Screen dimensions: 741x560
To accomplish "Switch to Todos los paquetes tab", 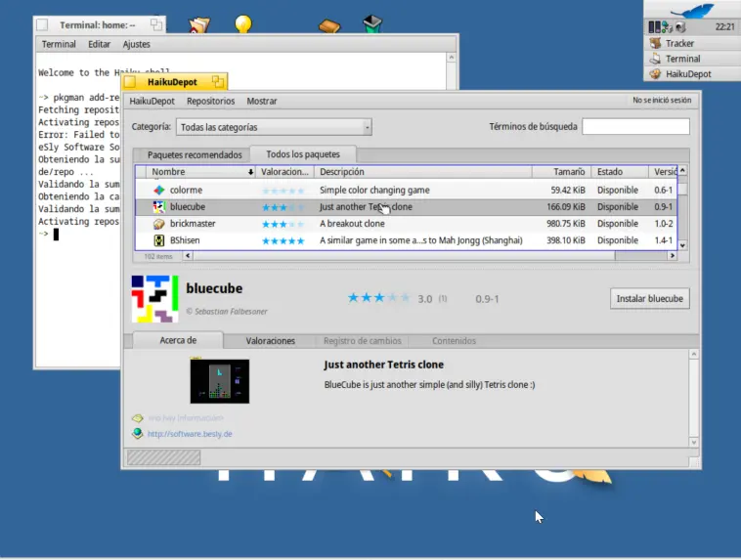I will (303, 154).
